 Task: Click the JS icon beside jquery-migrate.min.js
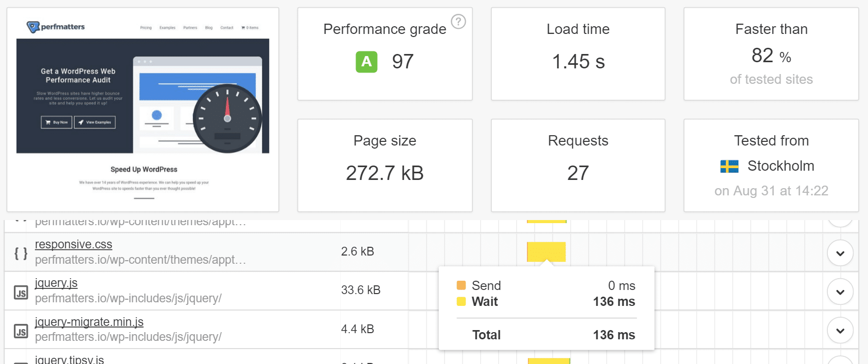click(x=21, y=331)
